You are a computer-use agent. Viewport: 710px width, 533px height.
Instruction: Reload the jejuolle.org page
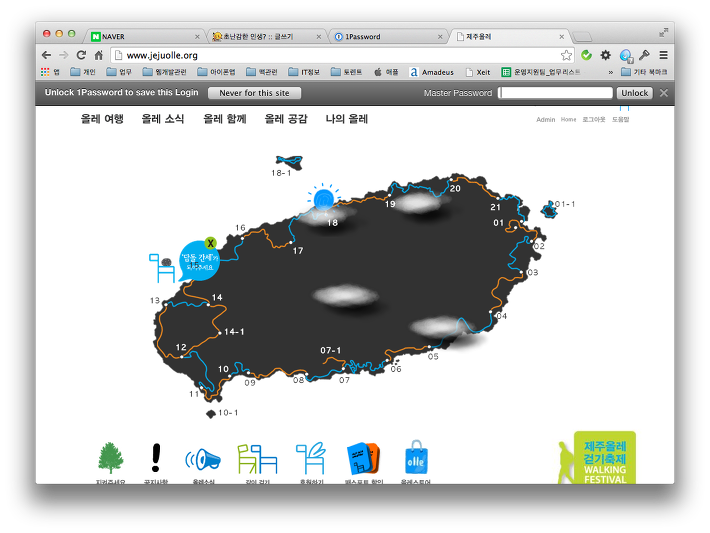coord(81,55)
